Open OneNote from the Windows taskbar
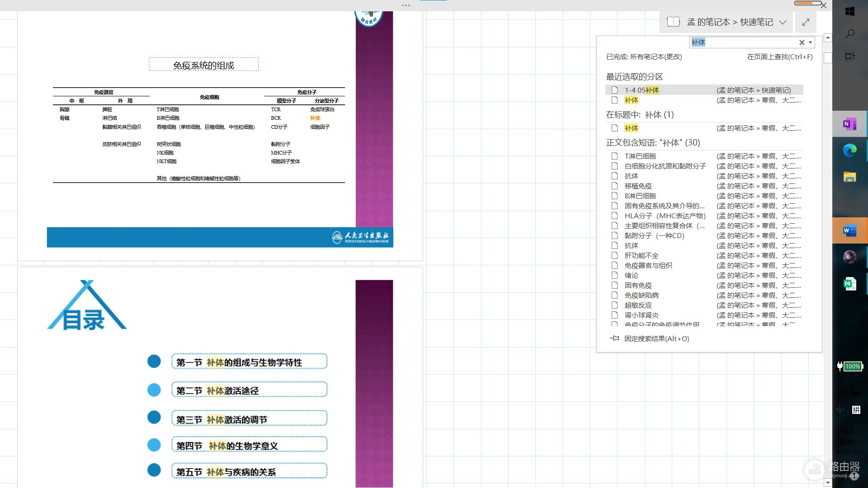 tap(849, 124)
